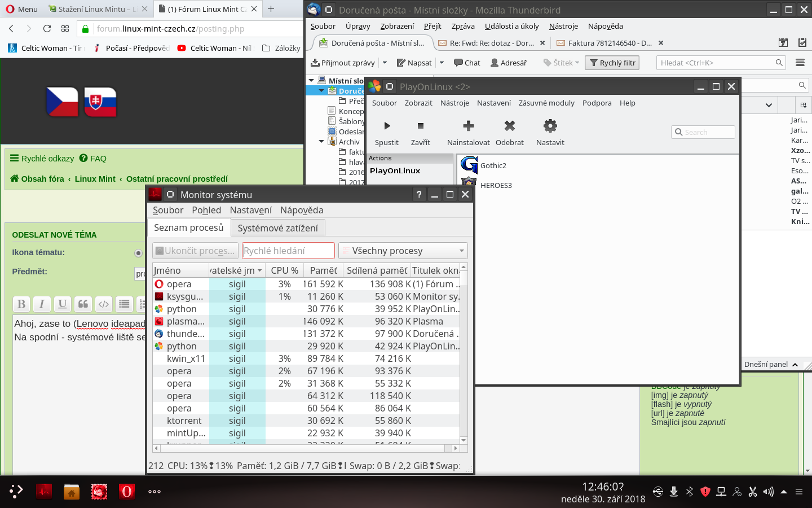Select the Gothic2 game icon in PlayOnLinux

(469, 165)
